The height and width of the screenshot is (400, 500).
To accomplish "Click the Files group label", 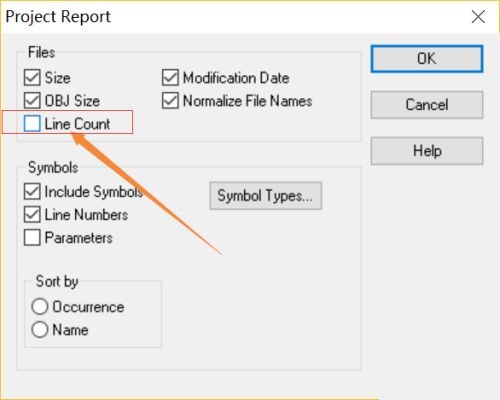I will [x=41, y=53].
